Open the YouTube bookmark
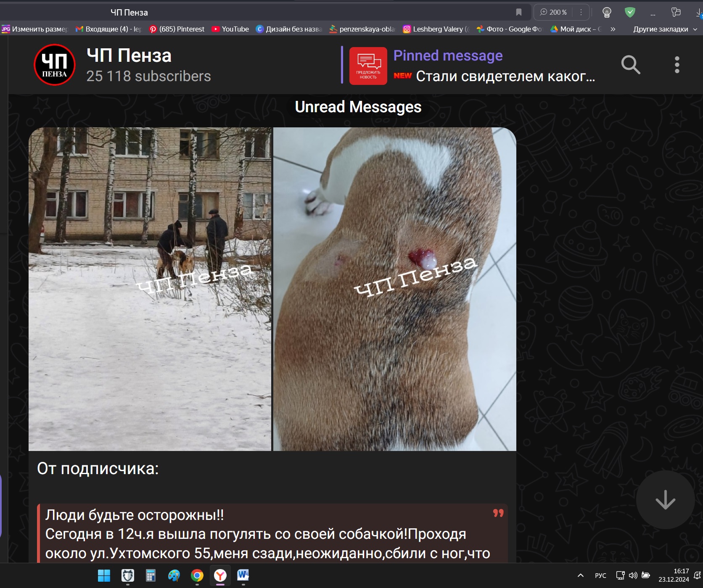Viewport: 703px width, 588px height. point(230,29)
